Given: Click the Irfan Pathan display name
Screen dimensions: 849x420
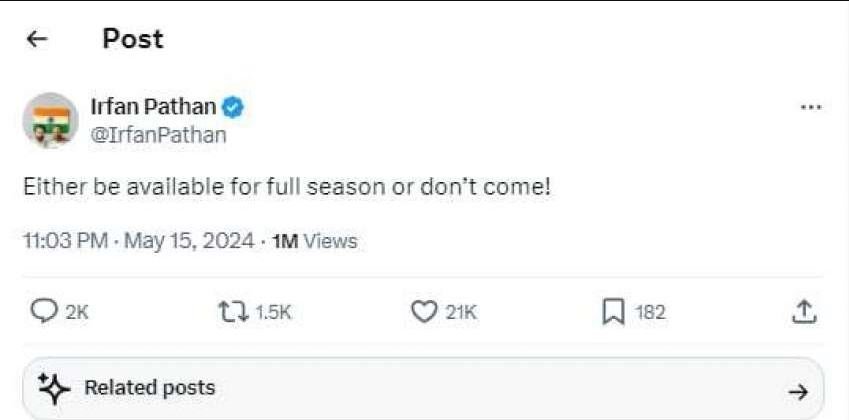Looking at the screenshot, I should [x=153, y=107].
